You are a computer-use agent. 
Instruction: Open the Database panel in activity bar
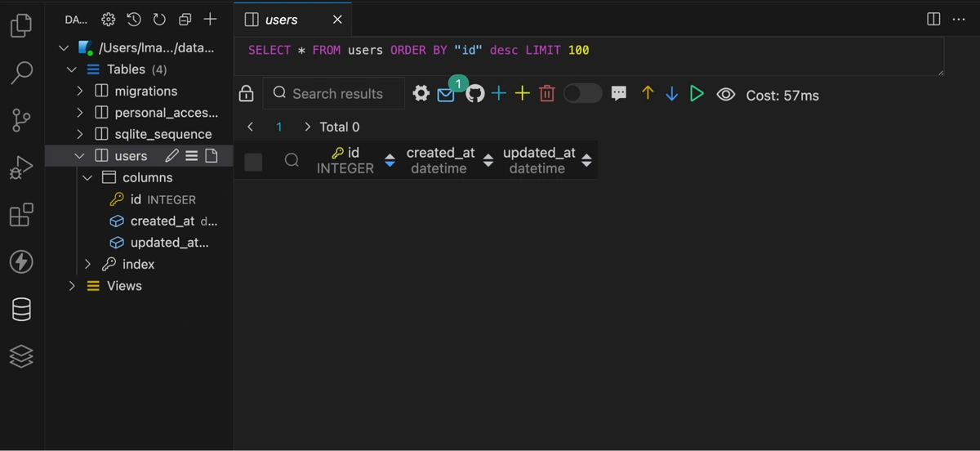21,309
